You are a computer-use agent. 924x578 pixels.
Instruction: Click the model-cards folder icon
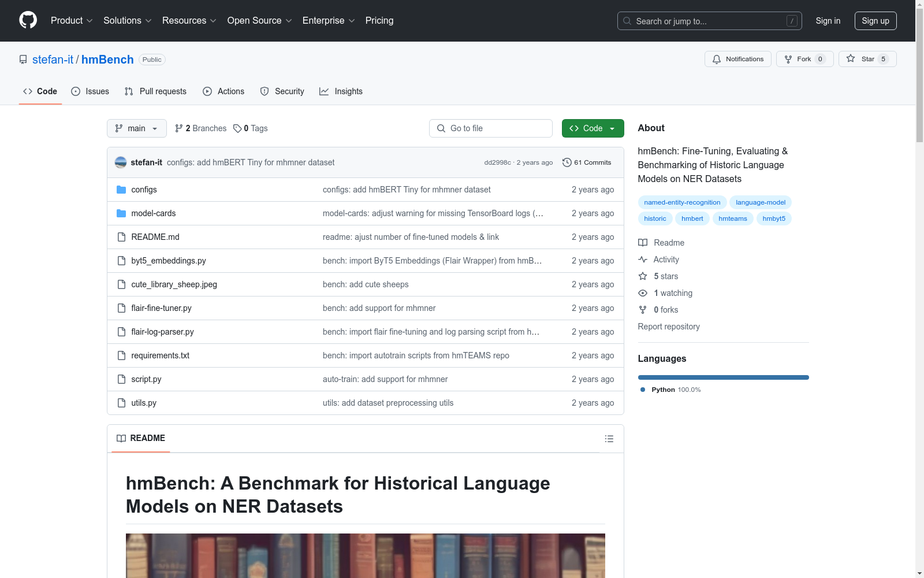click(x=121, y=213)
